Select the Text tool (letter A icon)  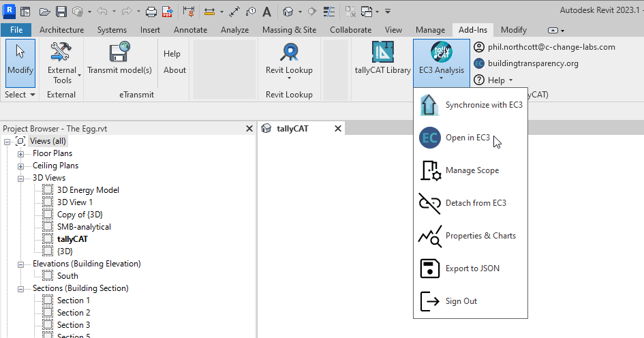tap(266, 12)
